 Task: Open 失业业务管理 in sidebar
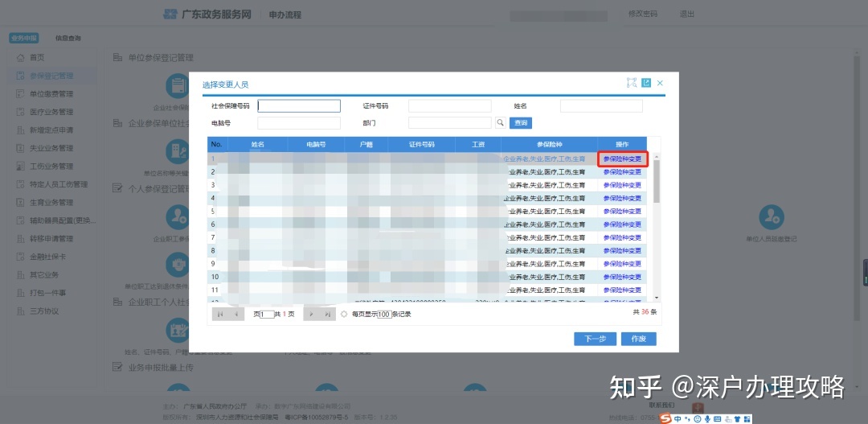(51, 148)
